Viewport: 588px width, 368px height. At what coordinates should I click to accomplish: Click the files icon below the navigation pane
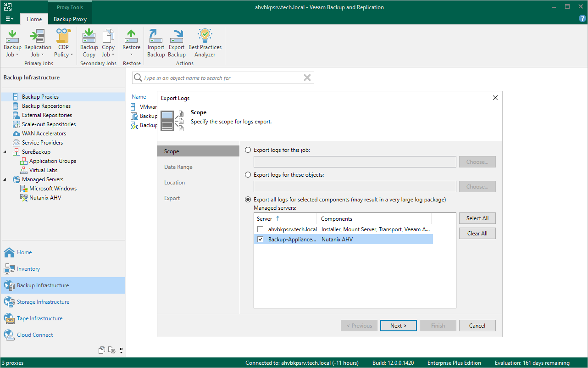[x=102, y=351]
